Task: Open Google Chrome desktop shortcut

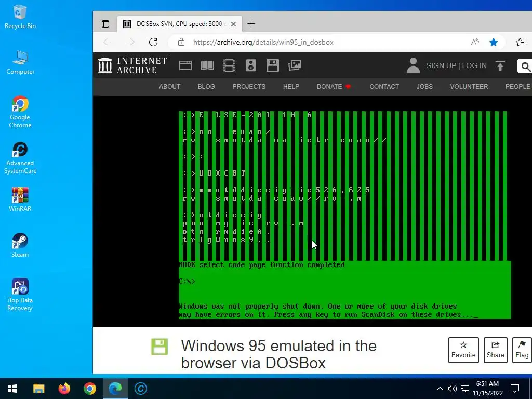Action: point(20,112)
